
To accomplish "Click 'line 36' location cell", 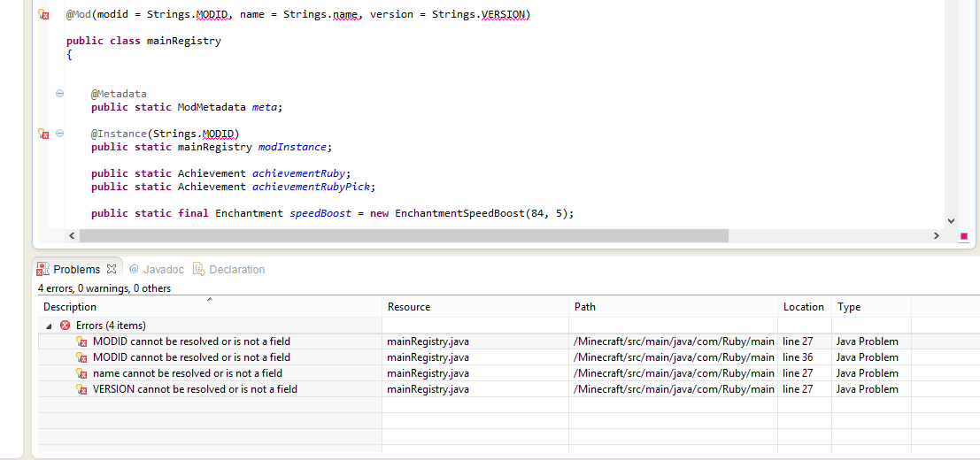I will pos(797,357).
